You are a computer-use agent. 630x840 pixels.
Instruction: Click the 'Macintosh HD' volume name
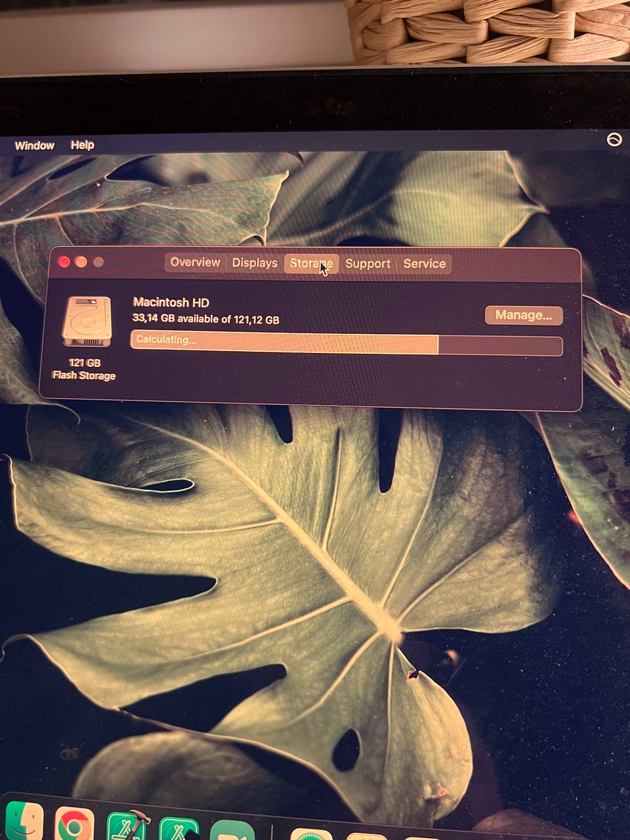171,303
